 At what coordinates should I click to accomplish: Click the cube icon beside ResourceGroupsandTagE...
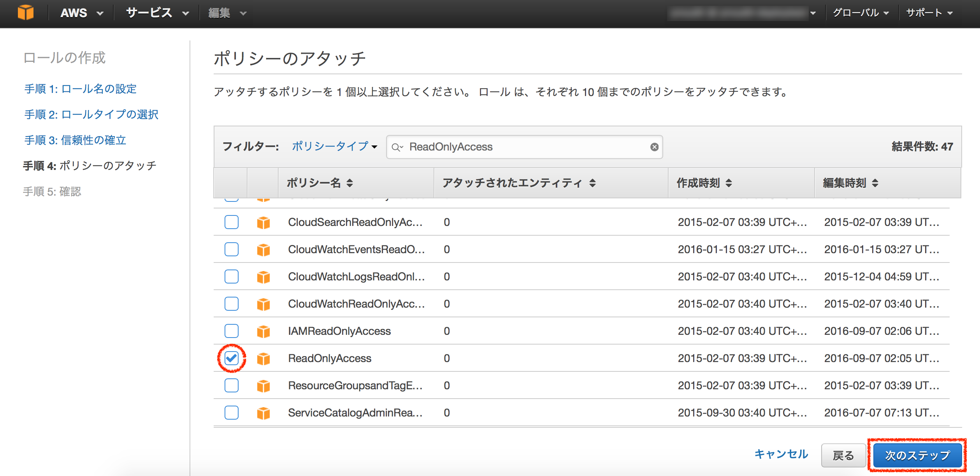pos(264,385)
